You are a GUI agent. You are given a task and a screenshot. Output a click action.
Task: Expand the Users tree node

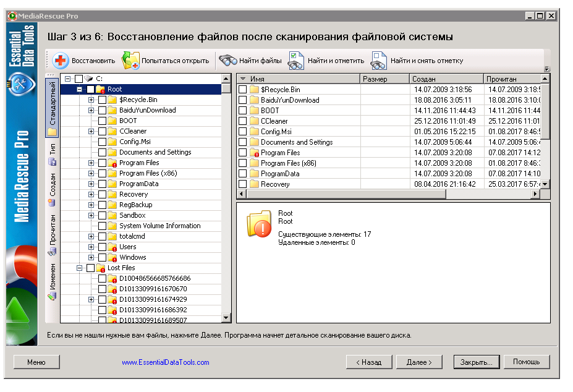point(91,247)
